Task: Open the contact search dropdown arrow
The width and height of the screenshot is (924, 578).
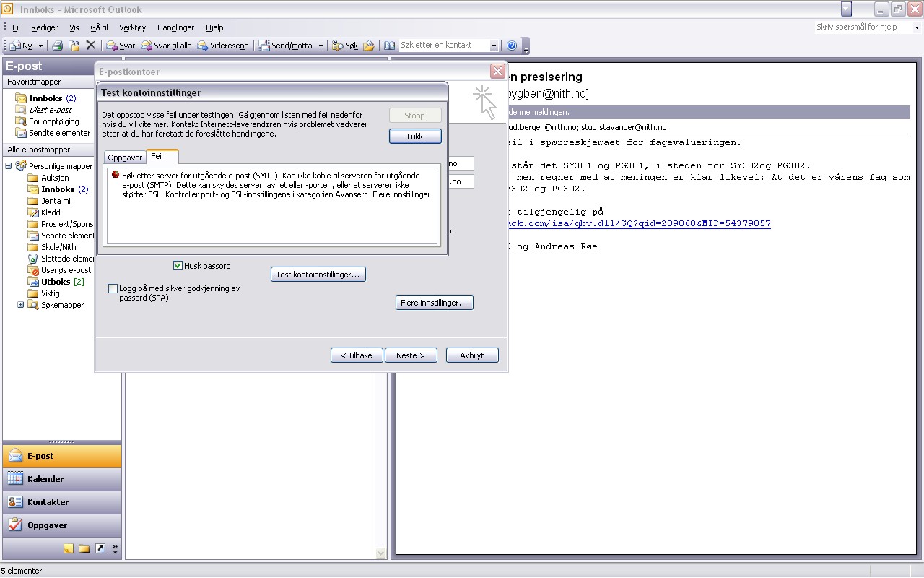Action: (x=494, y=46)
